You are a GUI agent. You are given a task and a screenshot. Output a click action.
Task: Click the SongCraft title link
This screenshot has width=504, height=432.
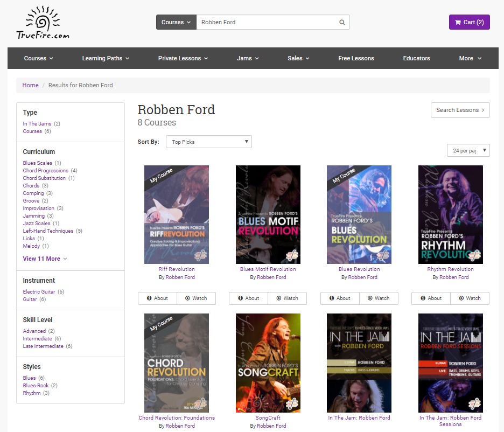pyautogui.click(x=268, y=418)
